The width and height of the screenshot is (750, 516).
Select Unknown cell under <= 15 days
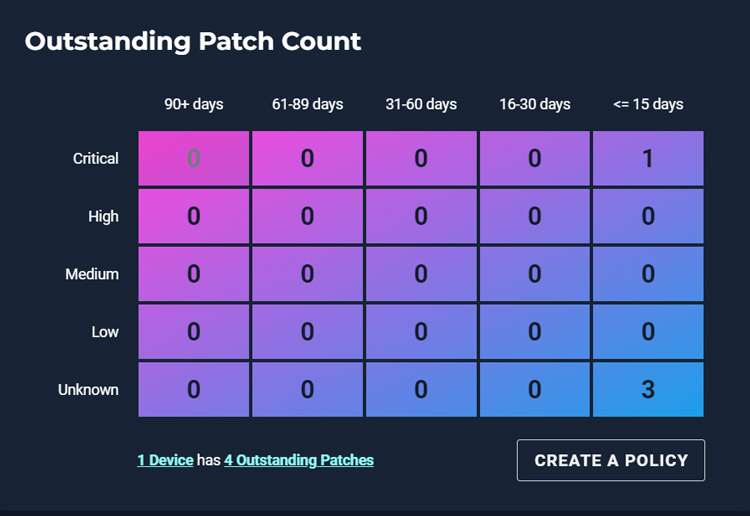point(648,389)
